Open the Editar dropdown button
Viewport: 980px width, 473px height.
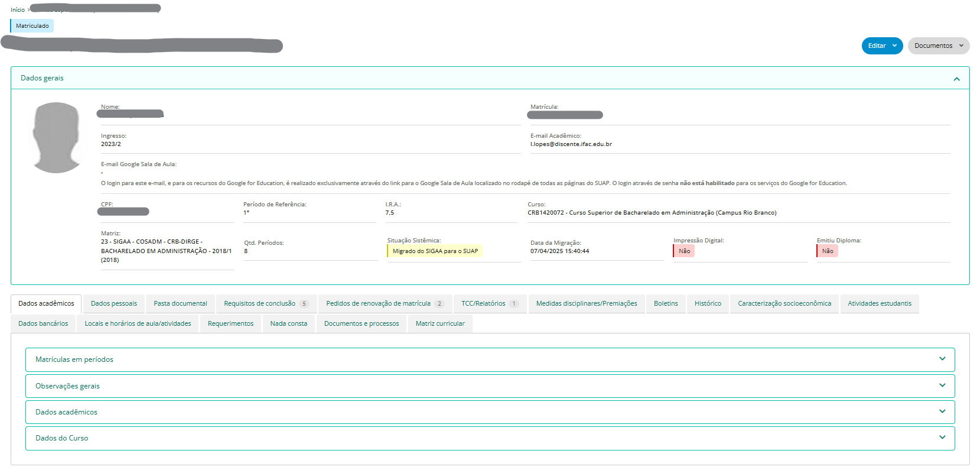tap(881, 46)
